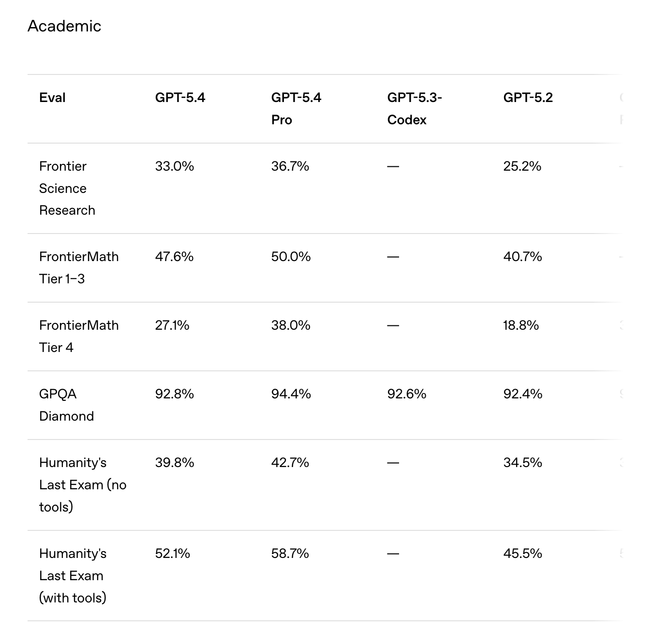Screen dimensions: 652x644
Task: Click the FrontierMath Tier 4 row label
Action: pyautogui.click(x=79, y=336)
